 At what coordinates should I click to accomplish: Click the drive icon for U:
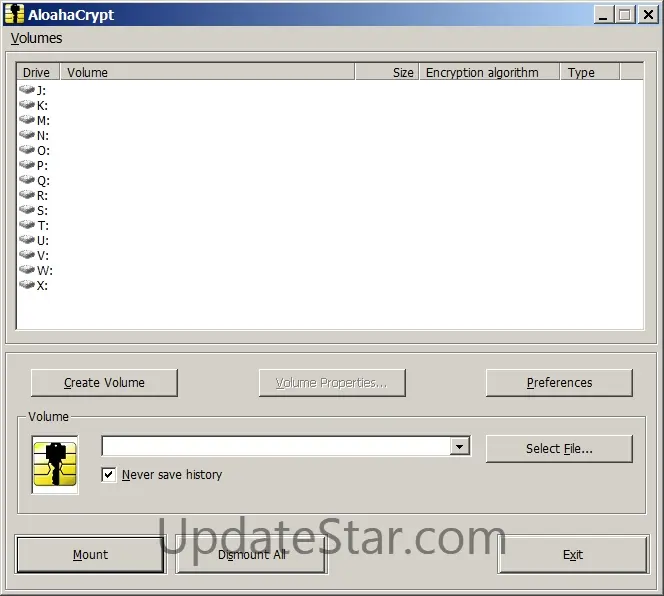pyautogui.click(x=27, y=240)
